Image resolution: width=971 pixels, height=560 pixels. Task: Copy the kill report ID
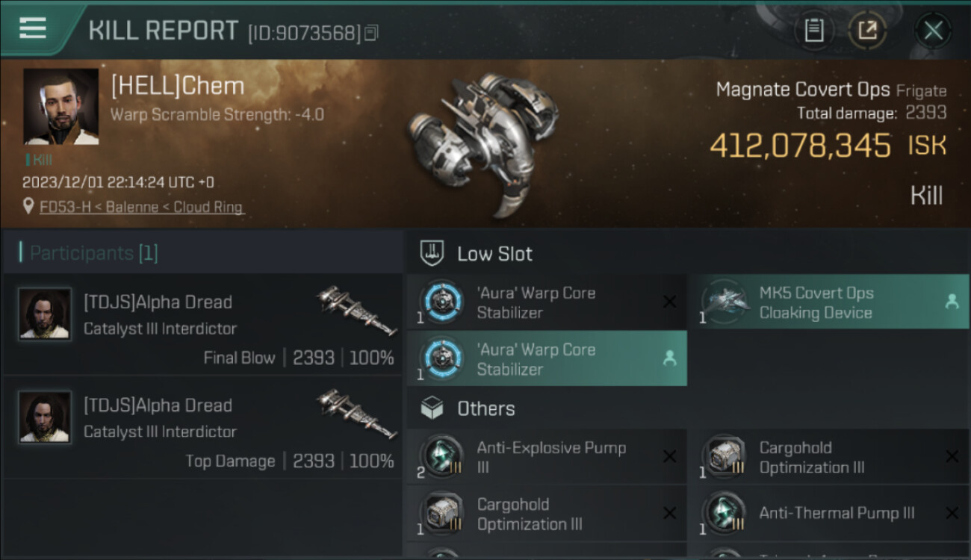(x=372, y=32)
